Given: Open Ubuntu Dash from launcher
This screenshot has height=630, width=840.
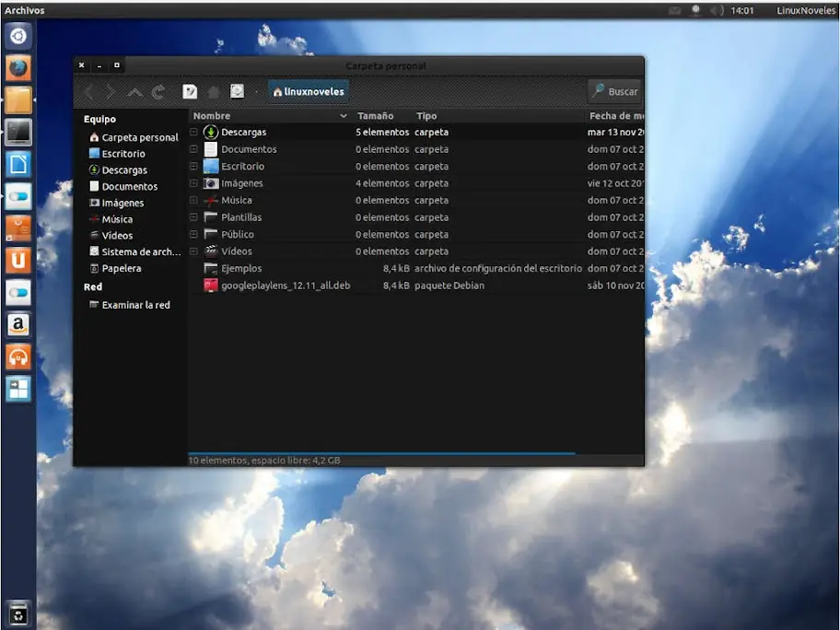Looking at the screenshot, I should coord(18,36).
